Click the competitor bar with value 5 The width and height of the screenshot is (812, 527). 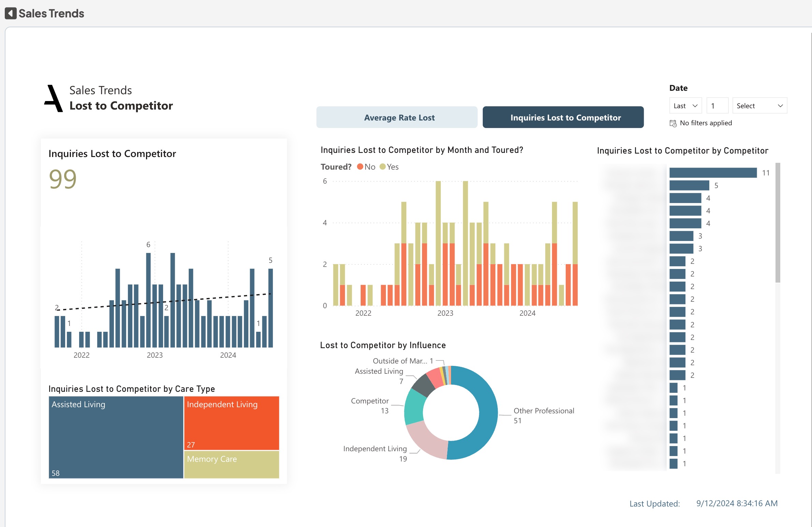pos(689,185)
